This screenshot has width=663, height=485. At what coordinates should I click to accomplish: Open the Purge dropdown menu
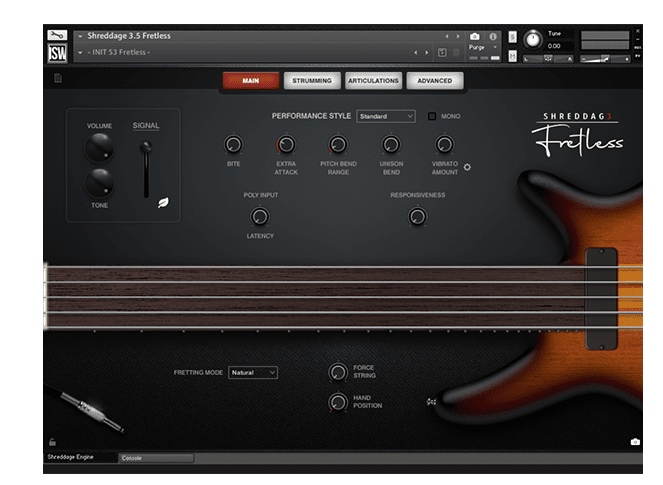click(x=482, y=47)
